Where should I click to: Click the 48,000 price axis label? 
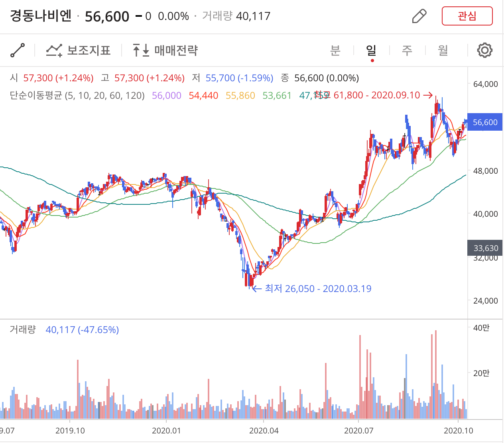point(485,171)
